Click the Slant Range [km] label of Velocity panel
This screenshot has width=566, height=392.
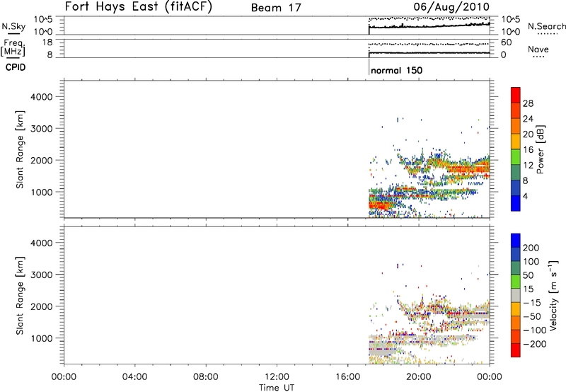(x=20, y=296)
